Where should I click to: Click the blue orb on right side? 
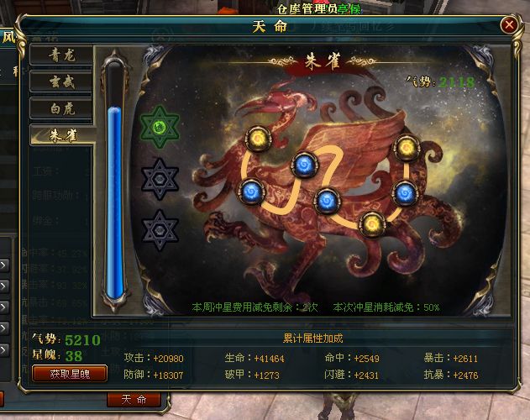point(406,193)
